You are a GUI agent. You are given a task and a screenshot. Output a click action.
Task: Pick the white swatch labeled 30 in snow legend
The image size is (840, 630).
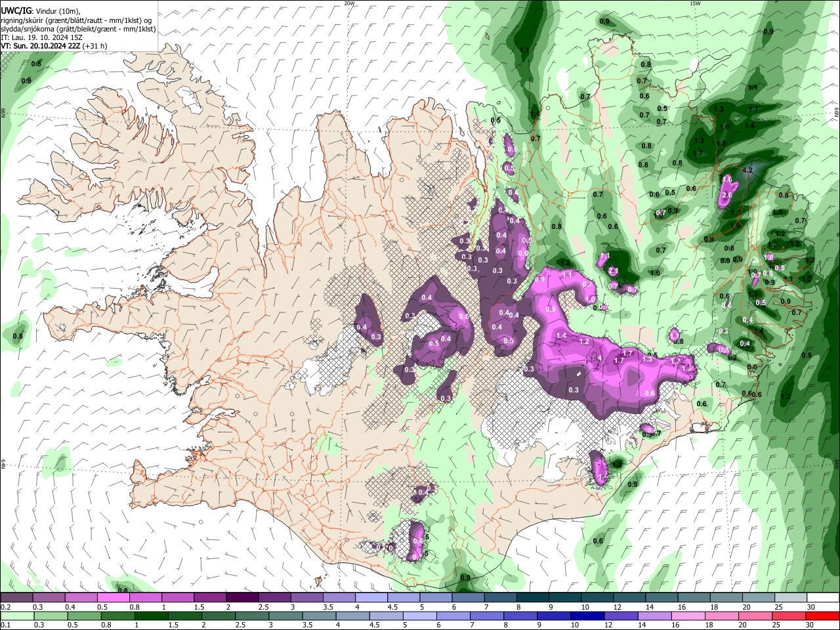click(x=823, y=598)
